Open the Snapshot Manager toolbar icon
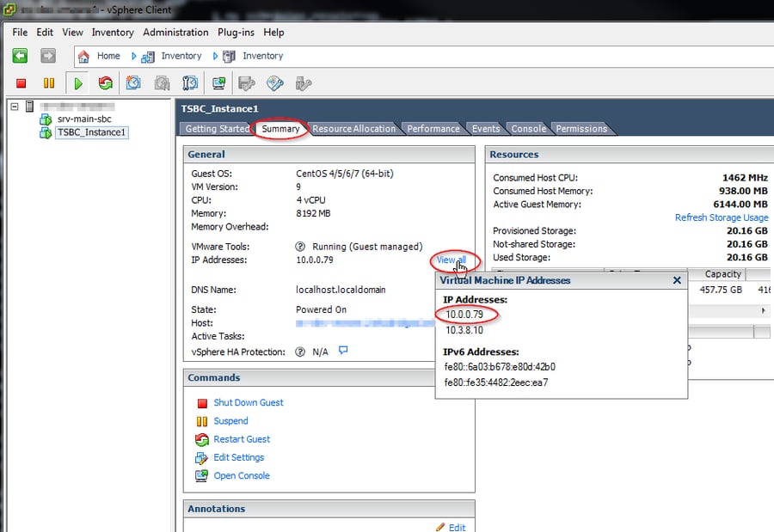This screenshot has height=532, width=774. point(190,83)
